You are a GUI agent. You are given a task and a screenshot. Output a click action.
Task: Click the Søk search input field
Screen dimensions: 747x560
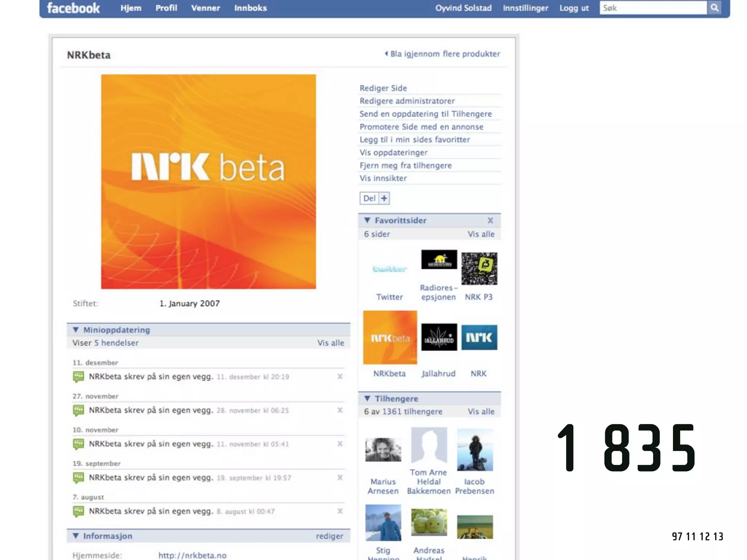(652, 8)
